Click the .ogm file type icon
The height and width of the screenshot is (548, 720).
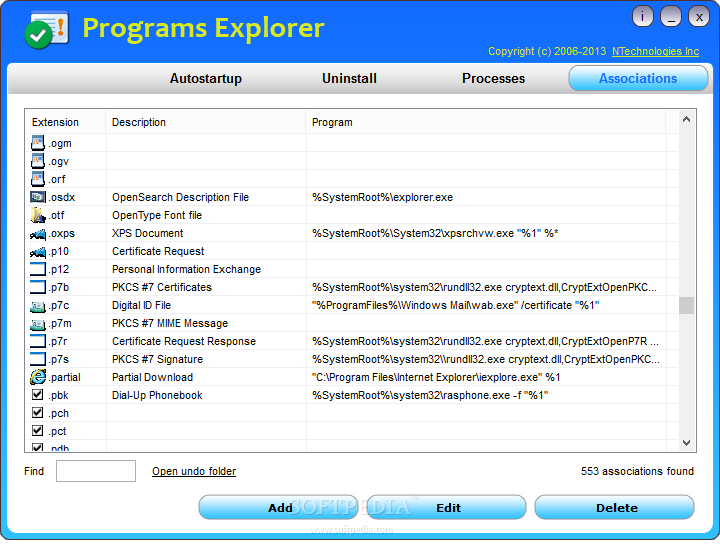[x=38, y=143]
